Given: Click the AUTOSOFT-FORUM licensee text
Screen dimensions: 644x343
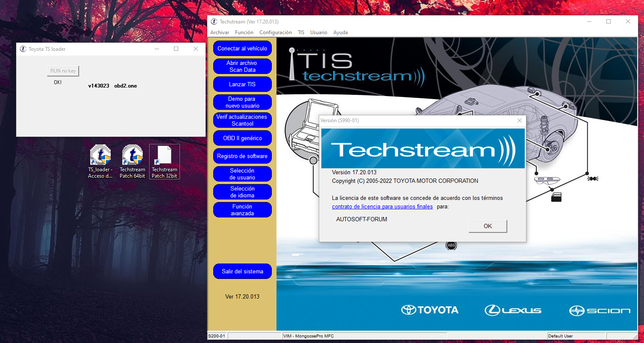Looking at the screenshot, I should click(x=362, y=220).
